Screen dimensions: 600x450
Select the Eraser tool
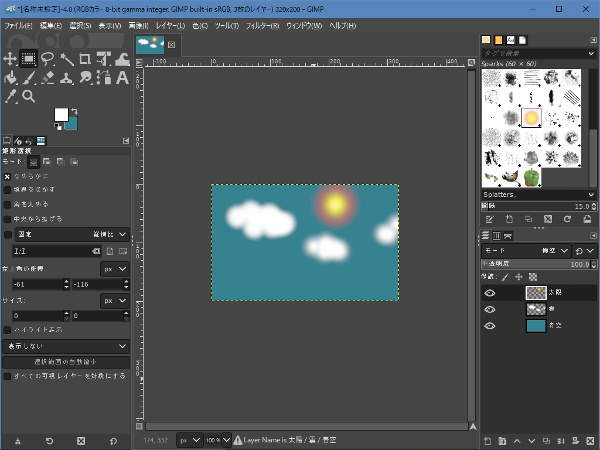(48, 77)
